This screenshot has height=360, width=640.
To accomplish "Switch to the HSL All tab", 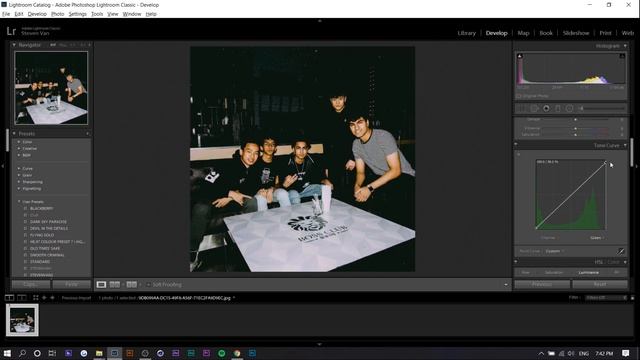I will (x=617, y=272).
